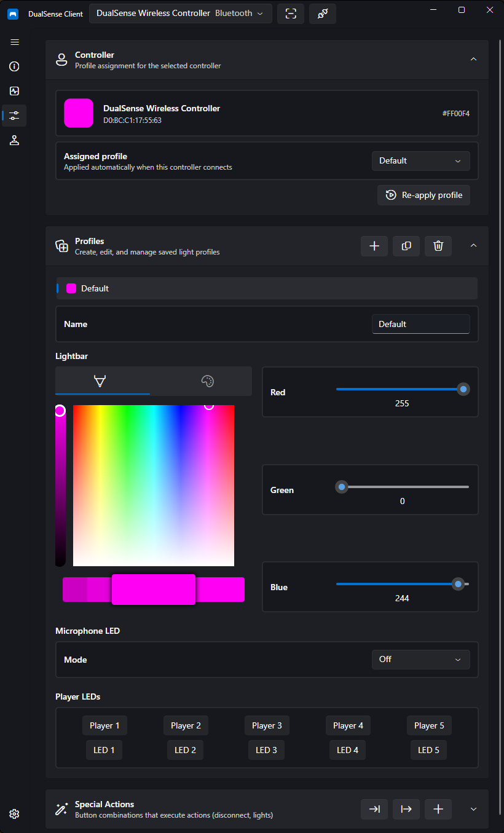Select the darkest magenta shade swatch
This screenshot has width=504, height=833.
(x=74, y=590)
